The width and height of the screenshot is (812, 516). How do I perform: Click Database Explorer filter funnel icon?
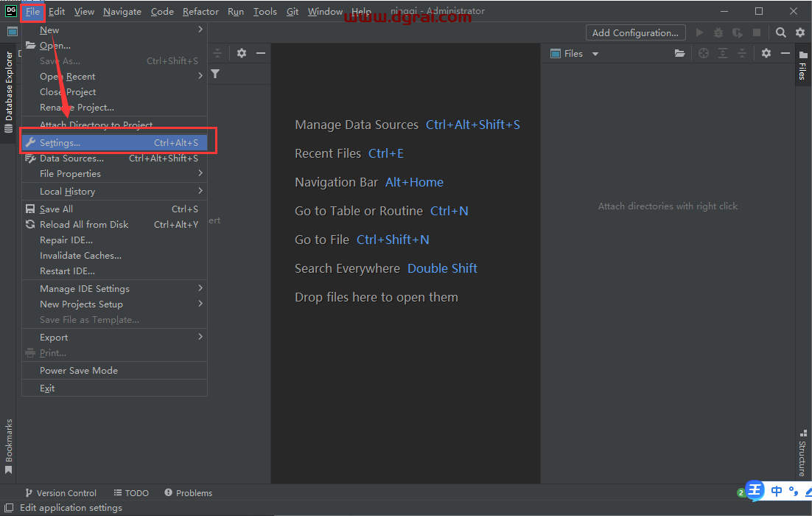[x=215, y=74]
